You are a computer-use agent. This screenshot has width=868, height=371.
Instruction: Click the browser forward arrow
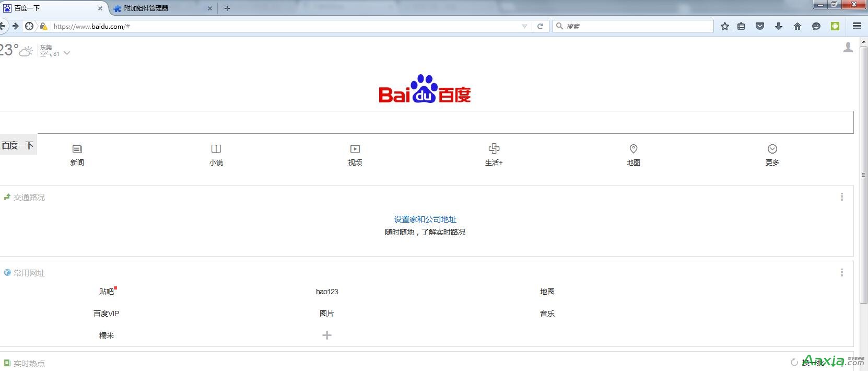point(16,26)
